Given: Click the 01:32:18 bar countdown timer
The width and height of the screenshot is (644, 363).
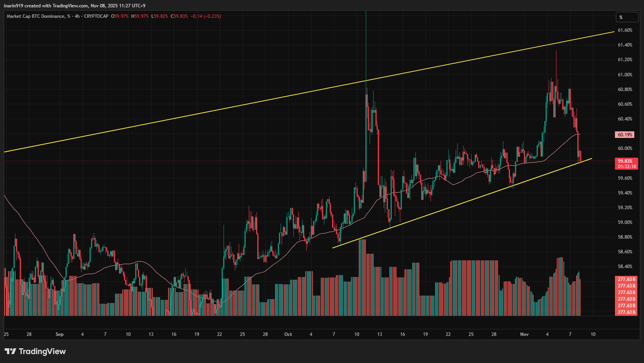Looking at the screenshot, I should 627,167.
